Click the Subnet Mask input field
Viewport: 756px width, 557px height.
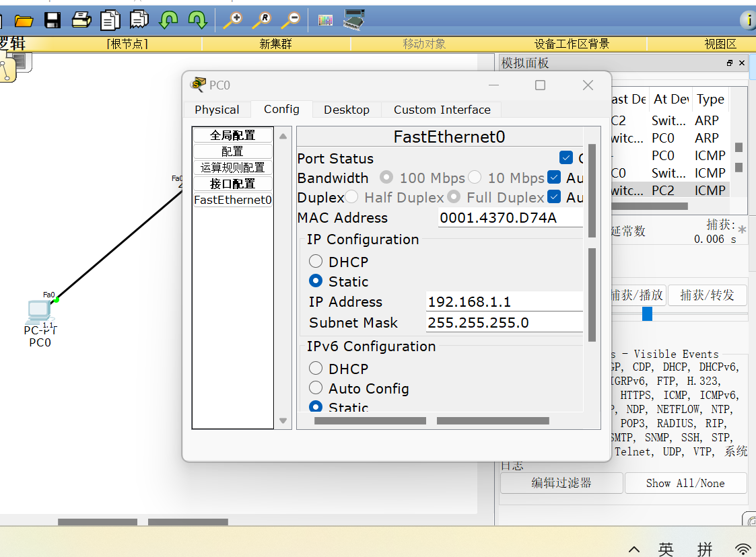coord(504,322)
